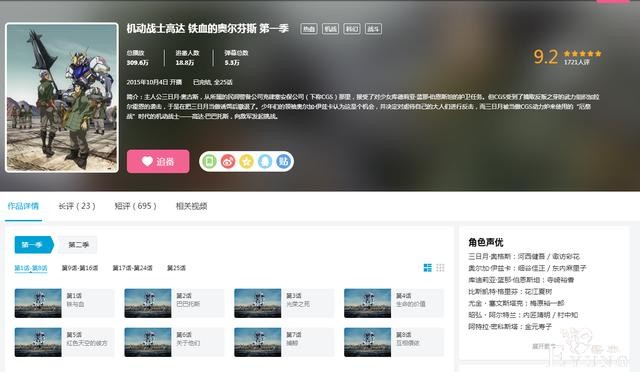Click the 战斗 genre tag
Viewport: 640px width, 372px height.
tap(373, 29)
